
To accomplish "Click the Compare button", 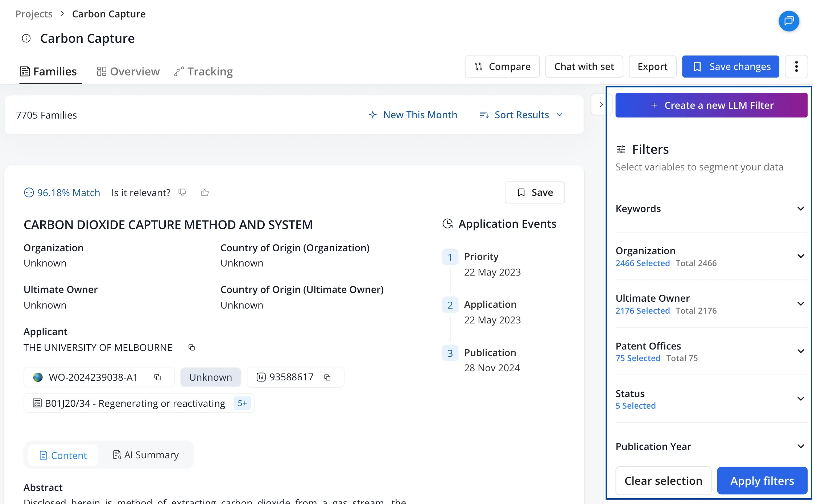I will pyautogui.click(x=502, y=67).
